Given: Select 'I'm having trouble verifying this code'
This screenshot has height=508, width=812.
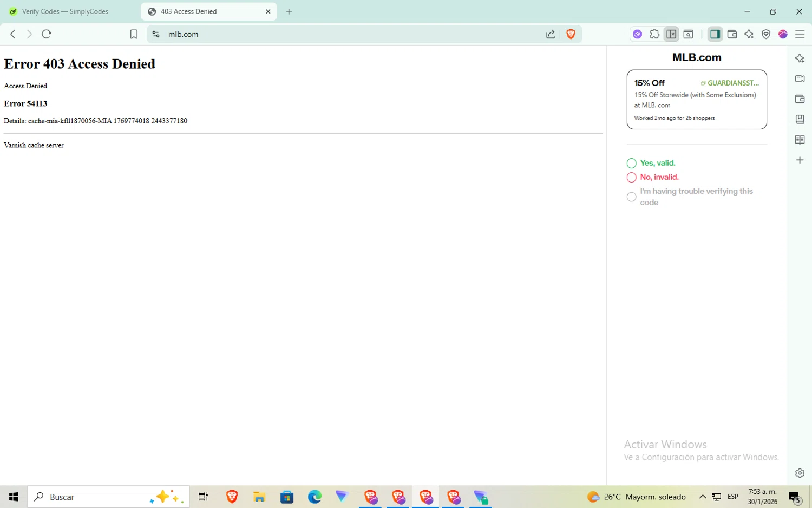Looking at the screenshot, I should point(631,197).
